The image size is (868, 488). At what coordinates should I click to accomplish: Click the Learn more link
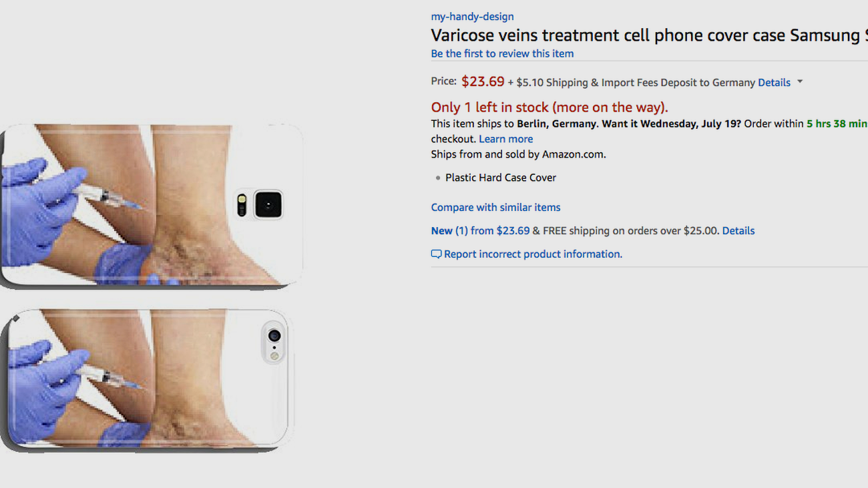click(x=505, y=139)
